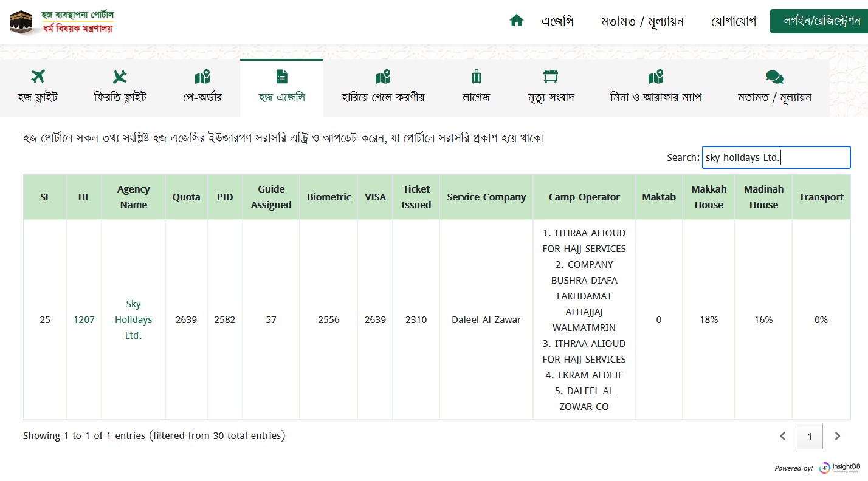Go to next page with right chevron

[x=837, y=436]
